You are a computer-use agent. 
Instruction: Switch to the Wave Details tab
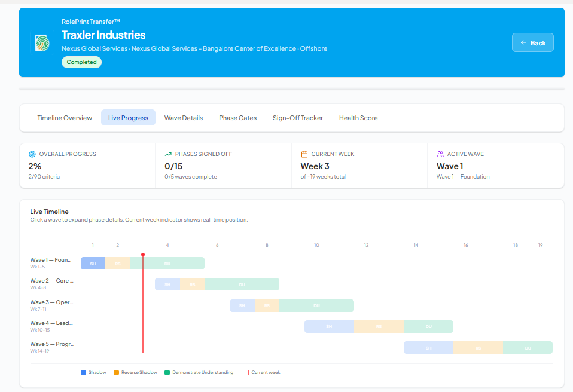(184, 118)
